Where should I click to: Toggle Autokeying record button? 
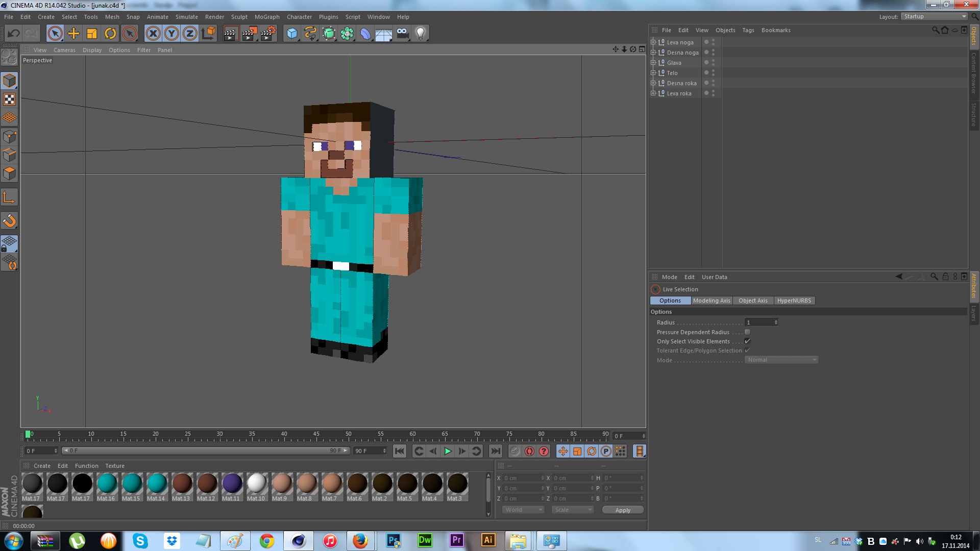(529, 451)
